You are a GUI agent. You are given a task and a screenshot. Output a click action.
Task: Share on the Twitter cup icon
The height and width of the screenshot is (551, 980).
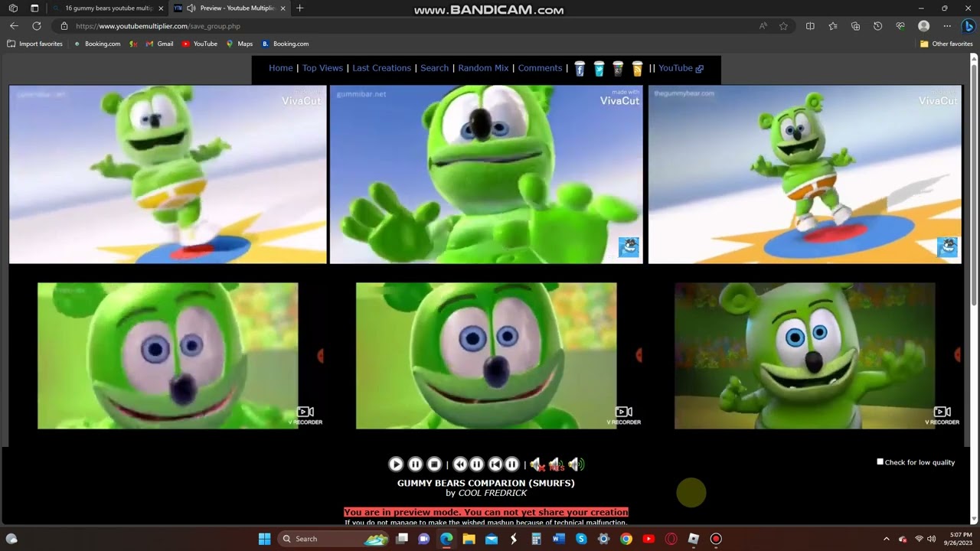tap(599, 69)
